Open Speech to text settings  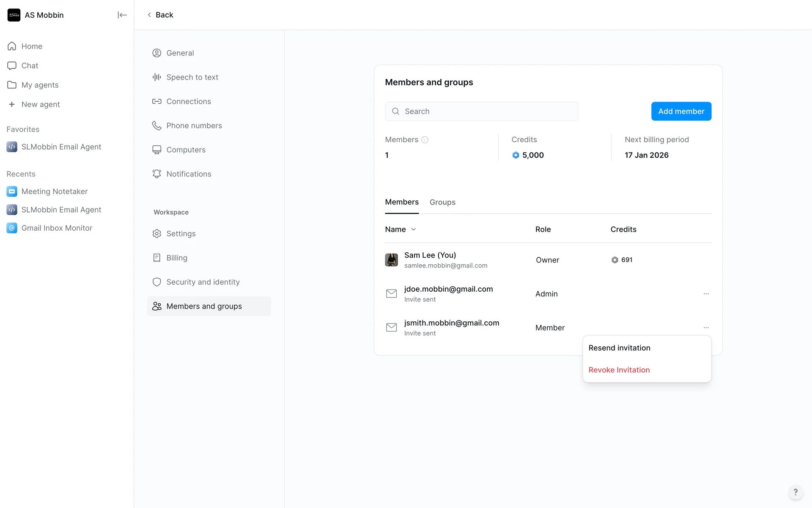(x=192, y=77)
